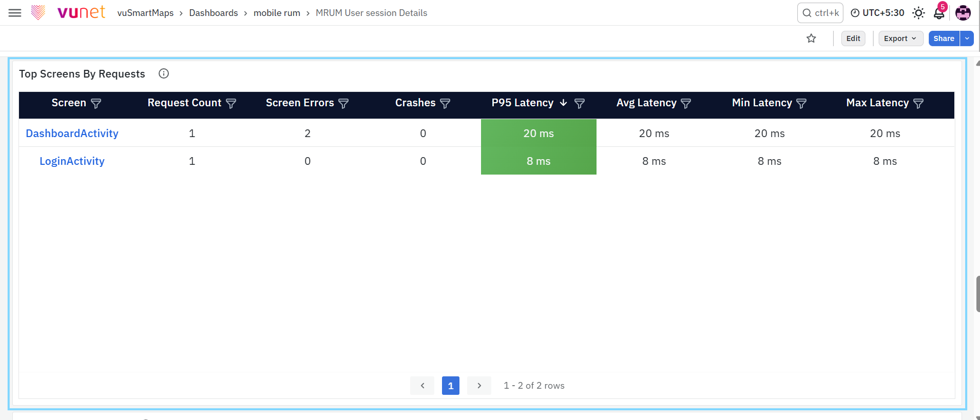Click the ctrl+k search box
Screen dimensions: 980x420
tap(820, 13)
